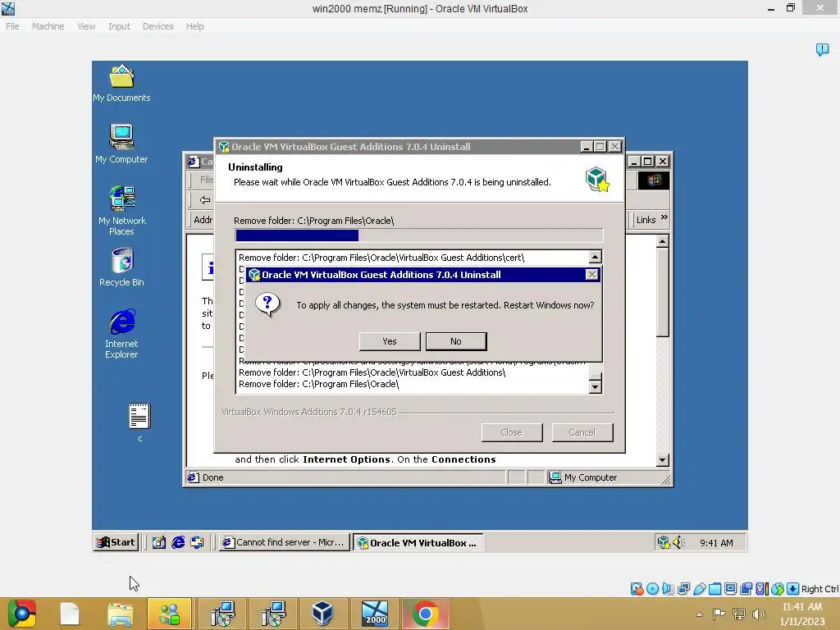The height and width of the screenshot is (630, 840).
Task: Select Internet Explorer desktop icon
Action: 121,333
